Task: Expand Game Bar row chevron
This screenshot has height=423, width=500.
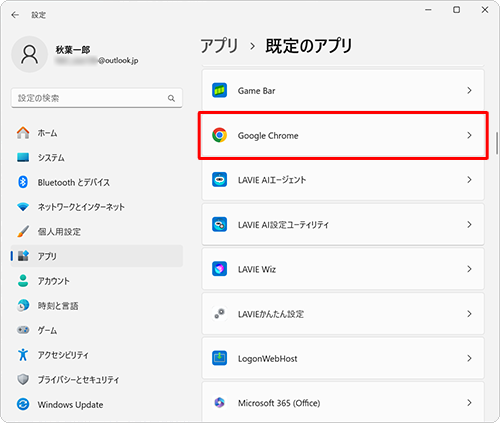Action: pyautogui.click(x=469, y=90)
